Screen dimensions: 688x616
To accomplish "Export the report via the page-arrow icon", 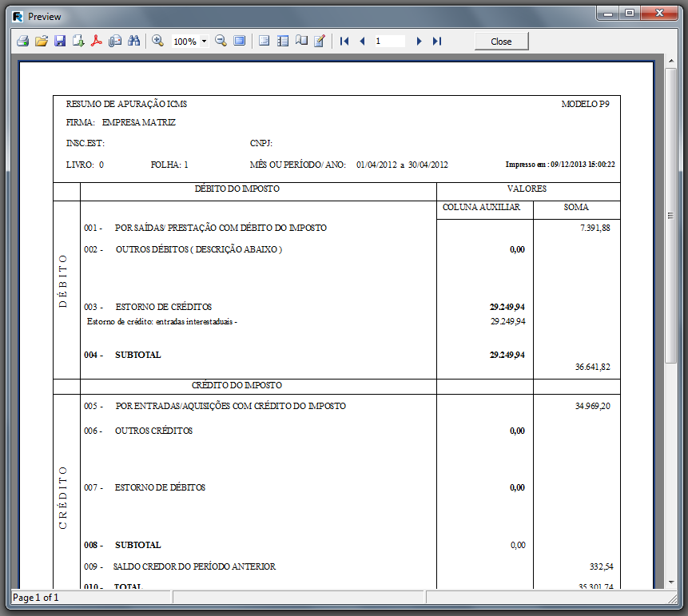I will (x=78, y=42).
